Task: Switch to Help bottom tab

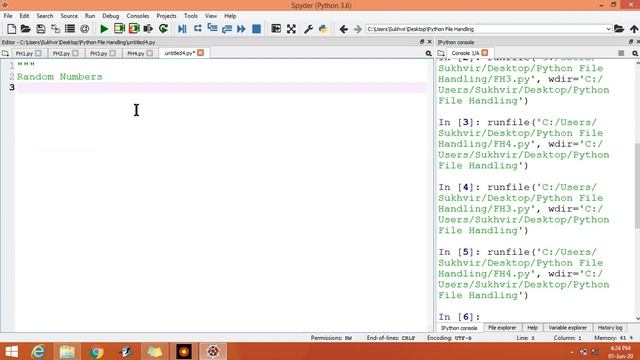Action: tap(532, 328)
